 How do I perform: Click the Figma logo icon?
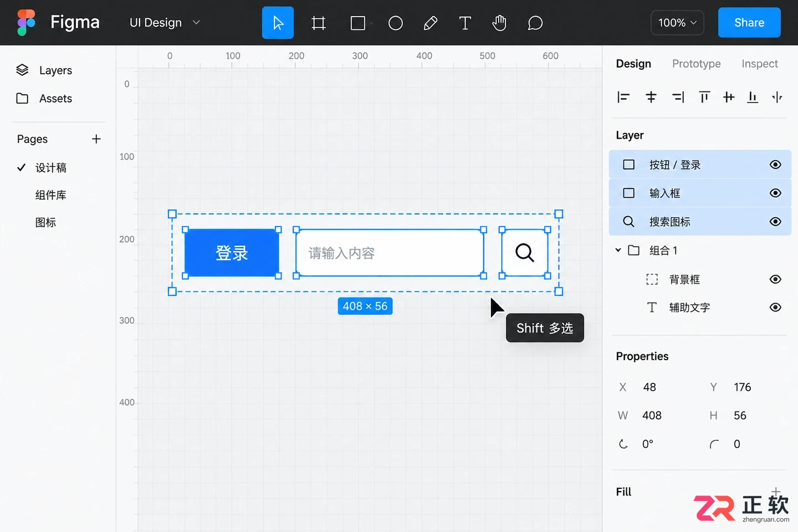pos(26,23)
